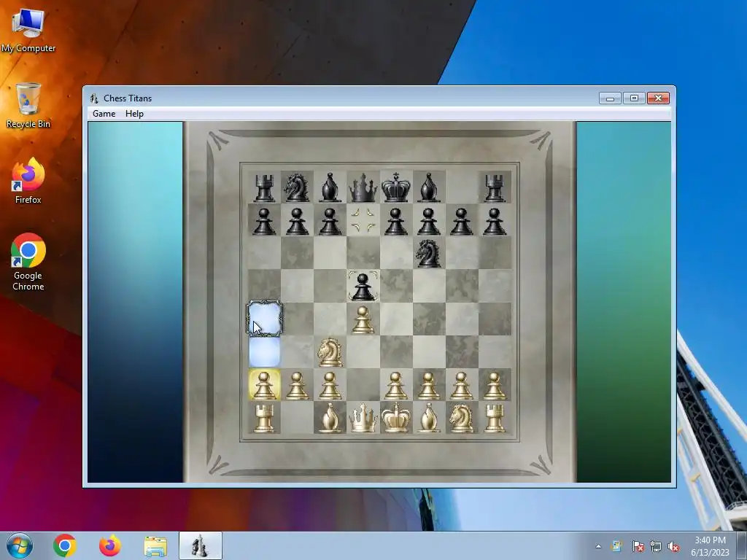
Task: Show hidden system tray icons
Action: point(598,546)
